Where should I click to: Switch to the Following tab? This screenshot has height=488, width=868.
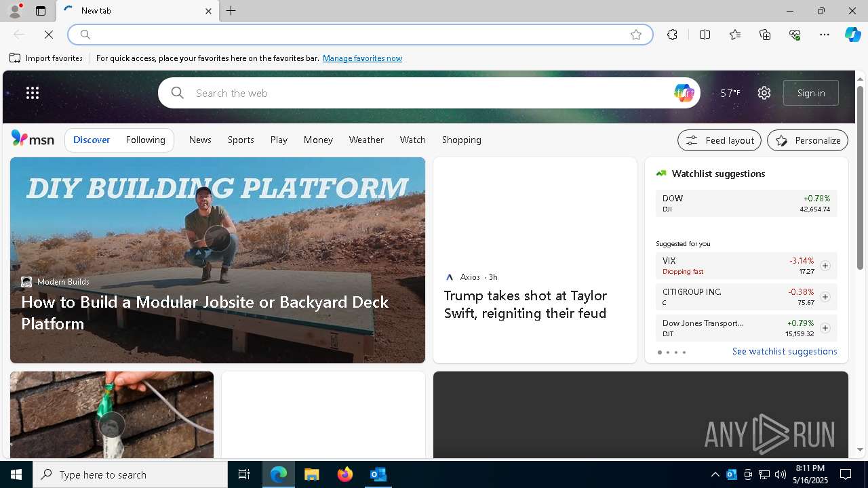click(x=146, y=140)
